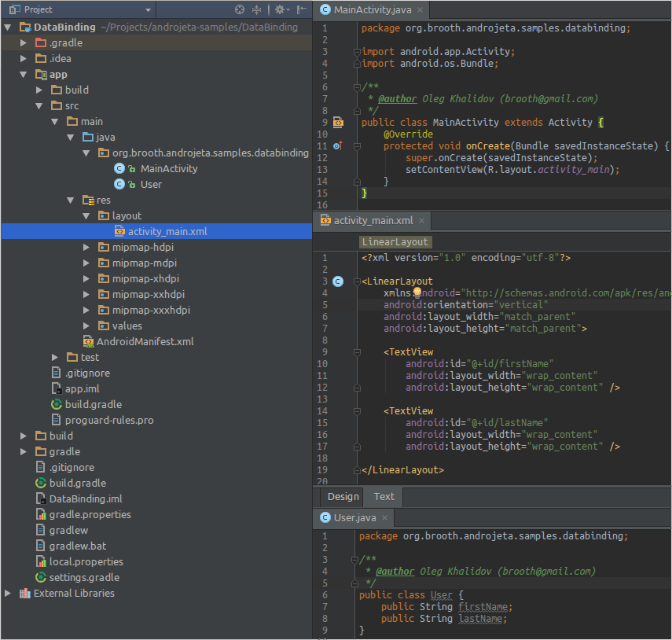Image resolution: width=672 pixels, height=640 pixels.
Task: Click the Scroll from Source target icon
Action: click(x=240, y=9)
